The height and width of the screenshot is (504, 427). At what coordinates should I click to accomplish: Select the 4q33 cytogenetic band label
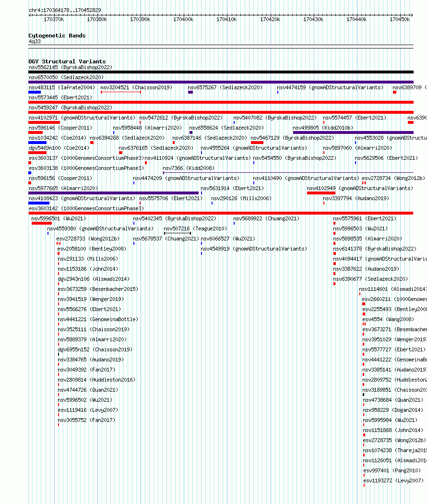35,41
